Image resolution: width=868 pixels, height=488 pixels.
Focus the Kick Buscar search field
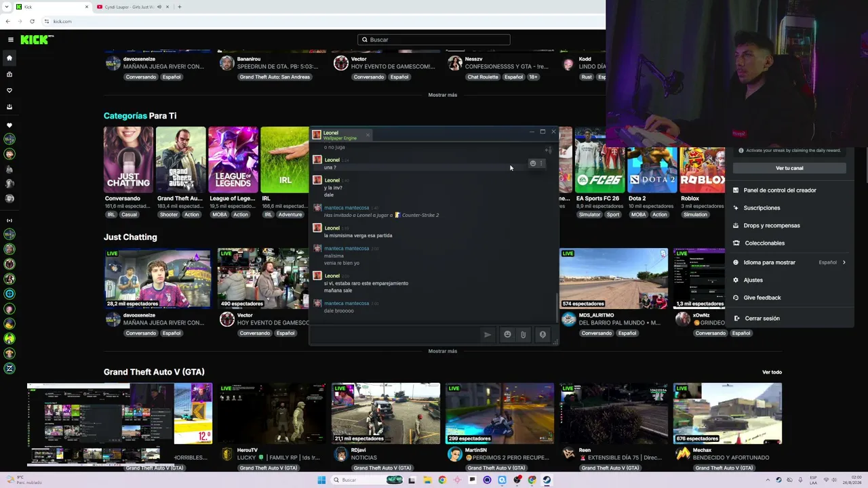pyautogui.click(x=434, y=40)
